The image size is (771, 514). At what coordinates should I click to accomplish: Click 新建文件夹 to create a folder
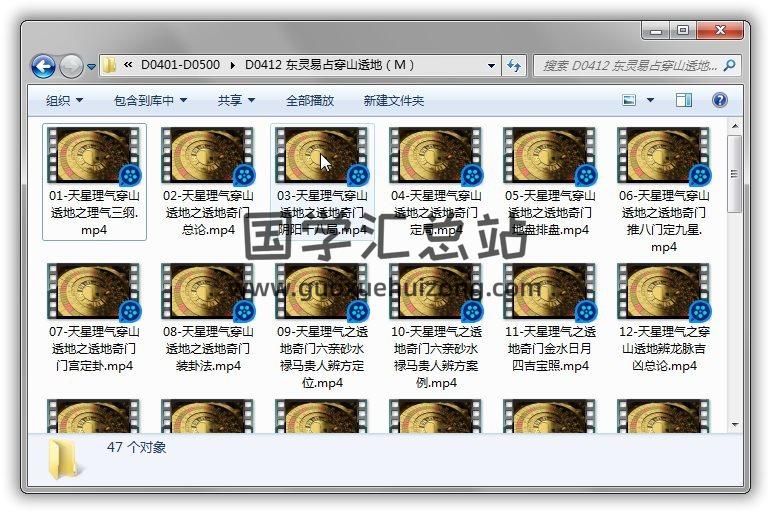(393, 100)
